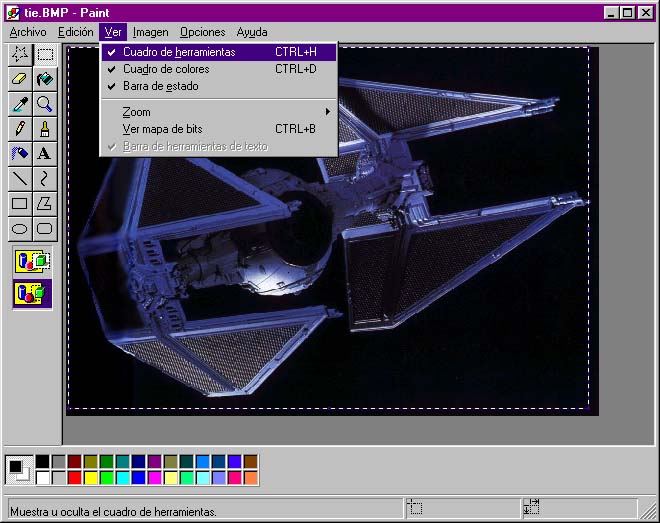The width and height of the screenshot is (660, 523).
Task: Toggle Barra de estado visibility
Action: [219, 86]
